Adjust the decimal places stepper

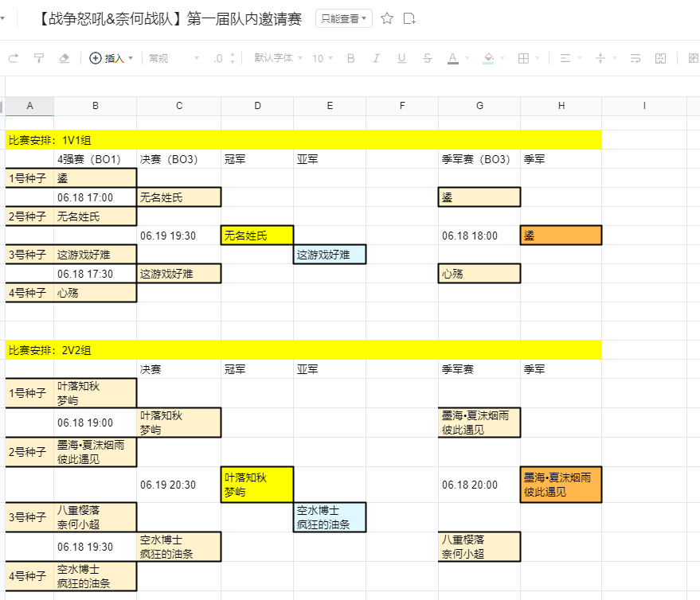point(233,58)
